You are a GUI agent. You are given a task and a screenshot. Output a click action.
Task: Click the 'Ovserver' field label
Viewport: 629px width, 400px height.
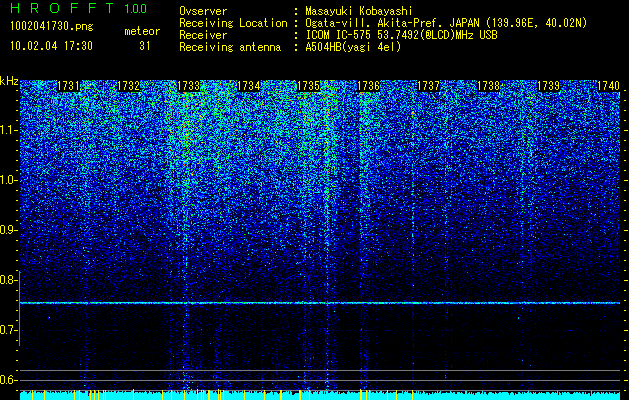click(x=203, y=11)
